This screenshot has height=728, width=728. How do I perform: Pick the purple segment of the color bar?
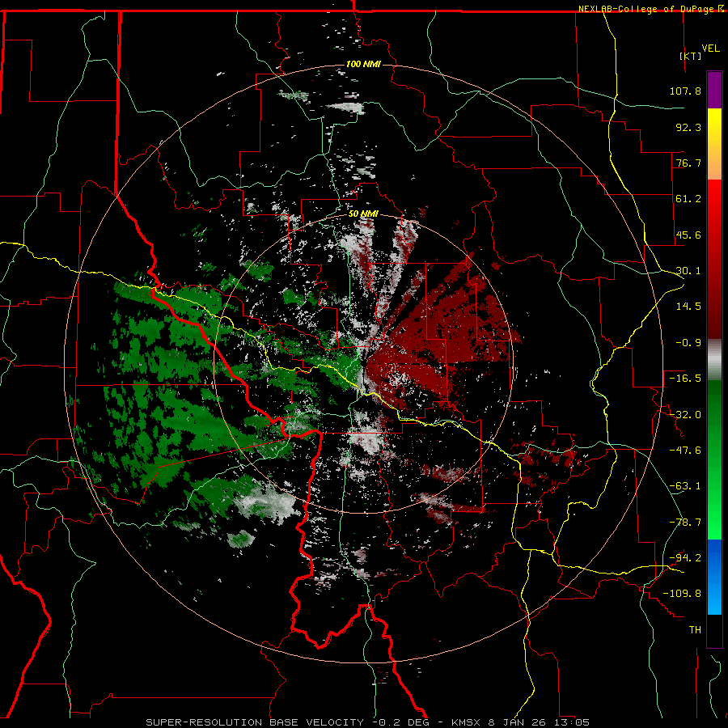(x=714, y=90)
